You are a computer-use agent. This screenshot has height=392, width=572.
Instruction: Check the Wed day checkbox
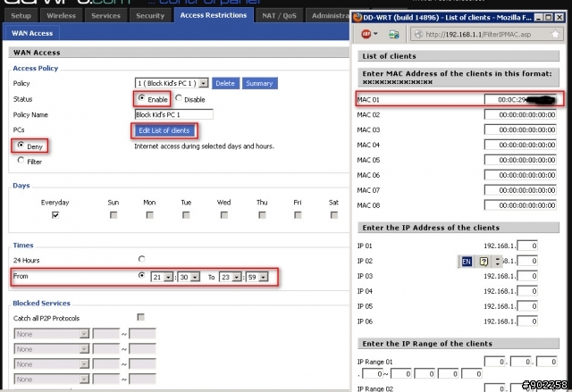(x=224, y=215)
